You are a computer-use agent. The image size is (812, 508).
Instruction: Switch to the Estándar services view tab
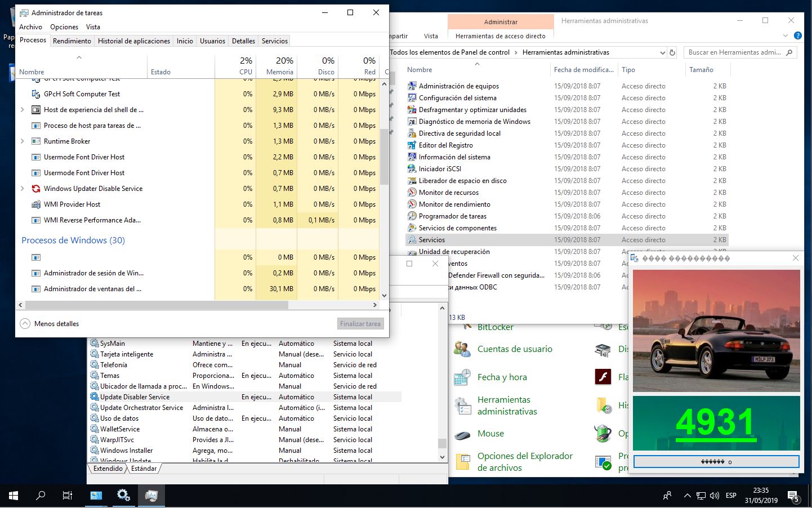click(x=144, y=469)
